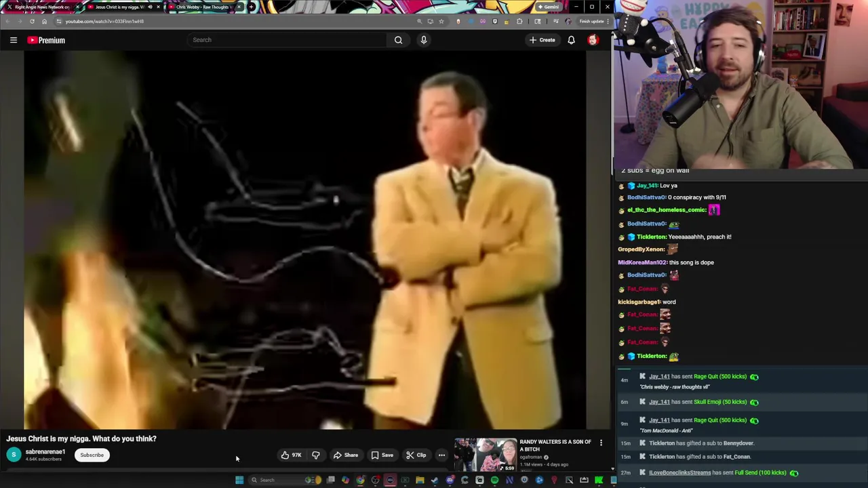Click Ticklerton 'Yeeeaaaahhh, preach it!' message
Screen dimensions: 868x488
pos(700,237)
